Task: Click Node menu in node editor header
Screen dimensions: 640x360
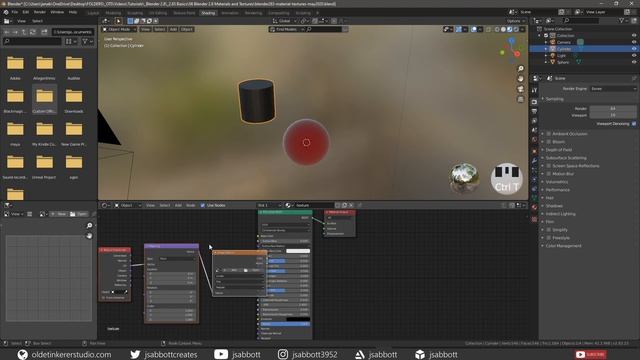Action: coord(191,205)
